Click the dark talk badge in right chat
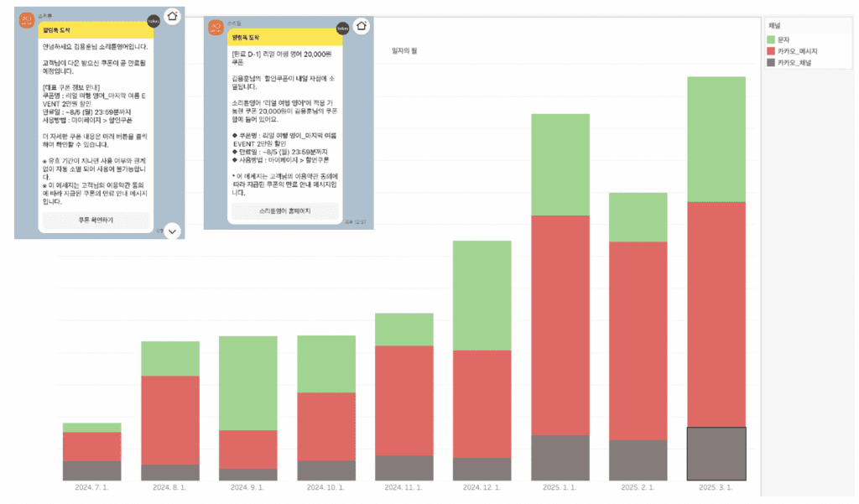Screen dimensions: 859x504 pos(342,29)
